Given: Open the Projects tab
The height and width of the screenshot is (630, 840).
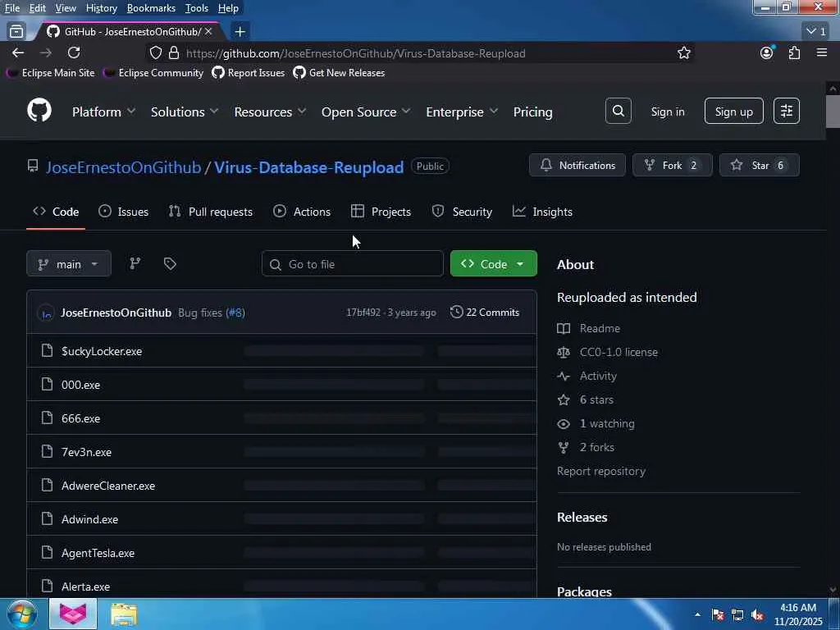Looking at the screenshot, I should [381, 212].
